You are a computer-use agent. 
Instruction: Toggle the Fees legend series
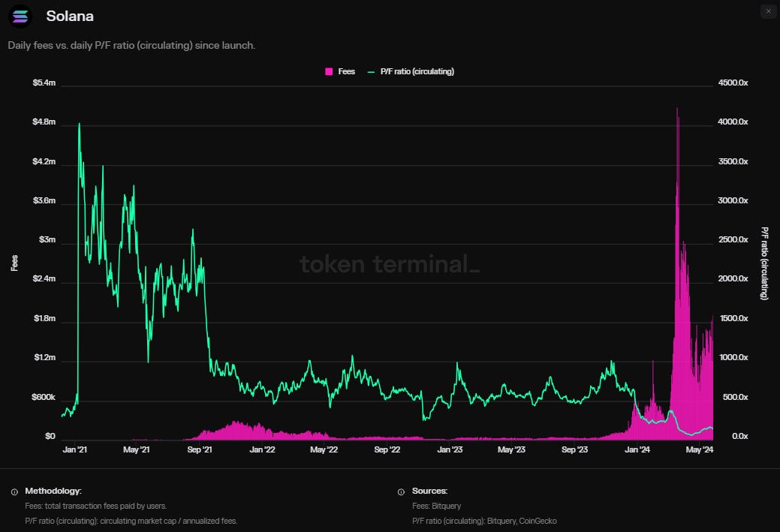point(340,71)
